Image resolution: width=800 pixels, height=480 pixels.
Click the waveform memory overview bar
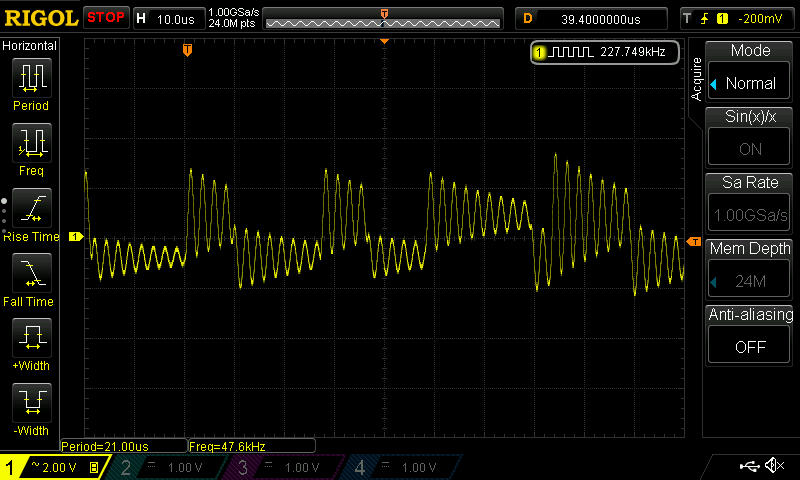tap(383, 23)
